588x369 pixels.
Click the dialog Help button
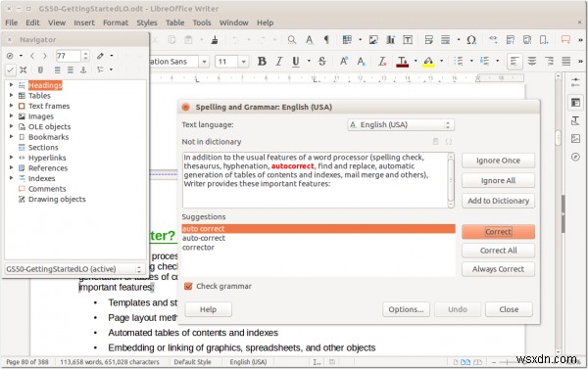pos(208,309)
